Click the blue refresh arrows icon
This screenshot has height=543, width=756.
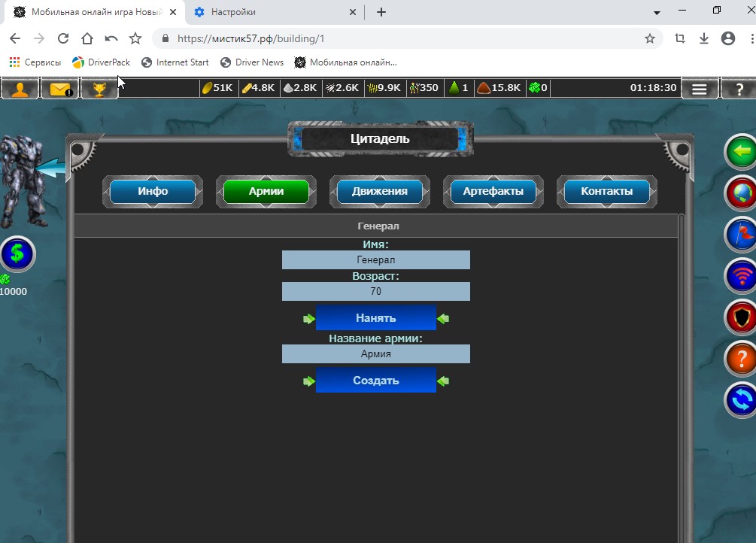[x=741, y=399]
